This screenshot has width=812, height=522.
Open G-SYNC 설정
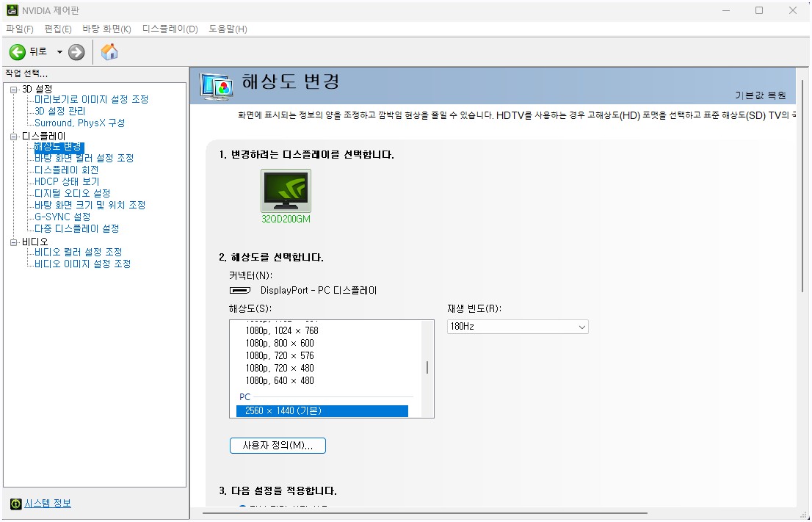point(62,217)
